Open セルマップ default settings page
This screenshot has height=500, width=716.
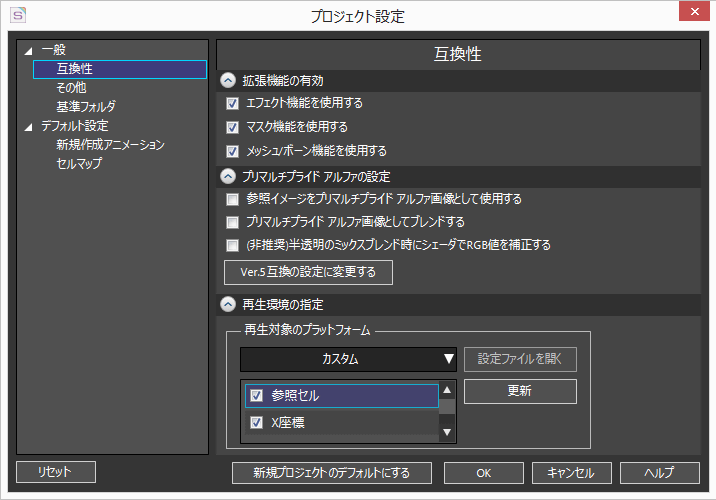click(79, 163)
